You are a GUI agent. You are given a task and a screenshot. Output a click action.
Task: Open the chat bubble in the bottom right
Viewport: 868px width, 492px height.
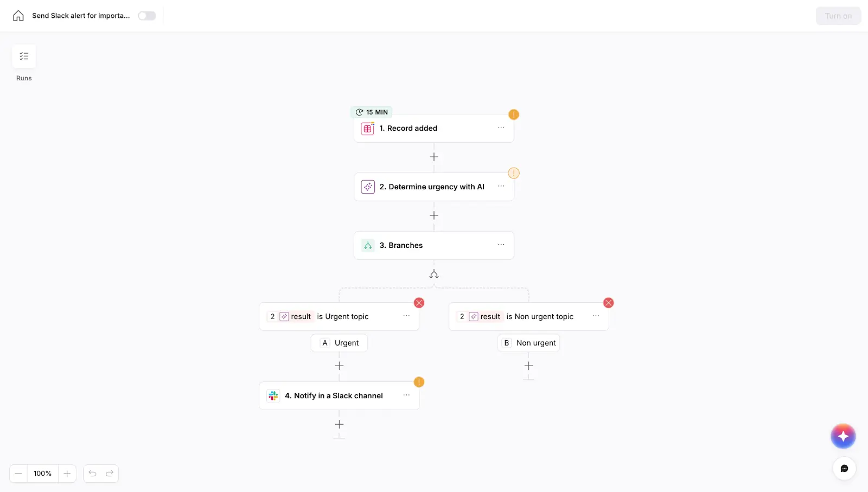[844, 469]
